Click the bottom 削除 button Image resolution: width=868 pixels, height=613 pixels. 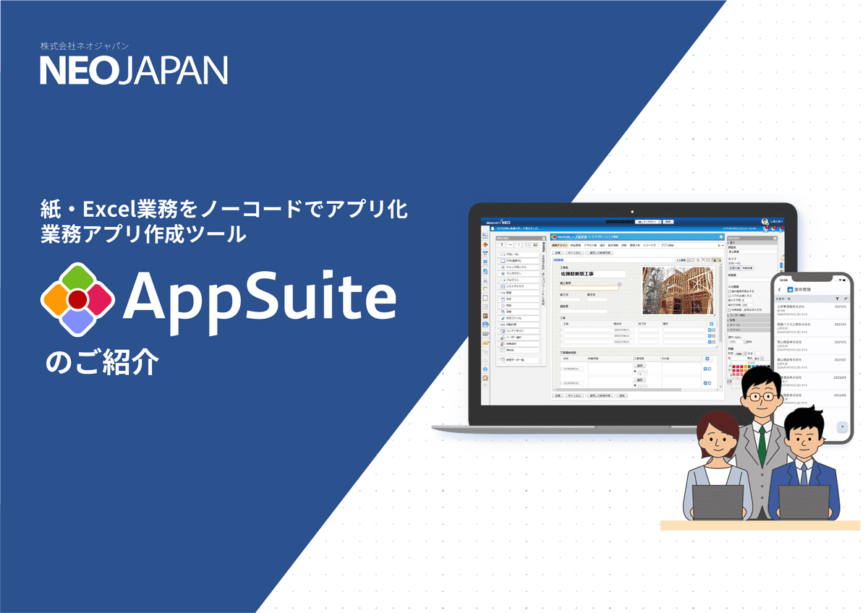(x=622, y=395)
